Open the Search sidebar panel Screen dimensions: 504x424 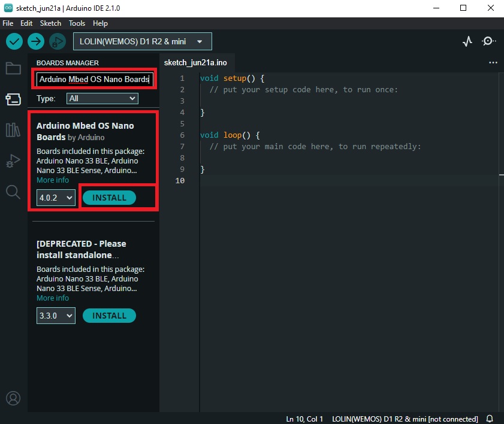(13, 192)
